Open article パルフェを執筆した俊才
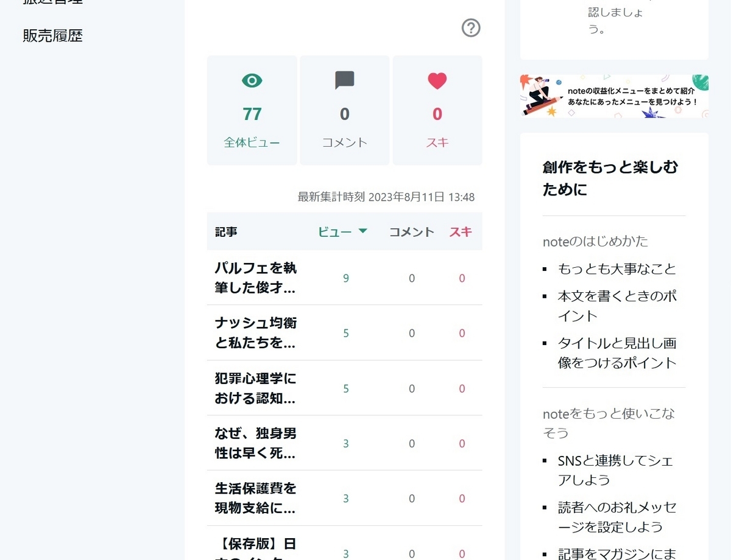 pyautogui.click(x=256, y=278)
